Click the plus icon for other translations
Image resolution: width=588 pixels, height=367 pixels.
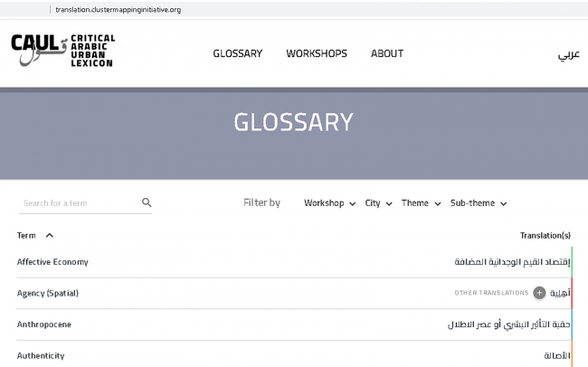click(x=539, y=293)
